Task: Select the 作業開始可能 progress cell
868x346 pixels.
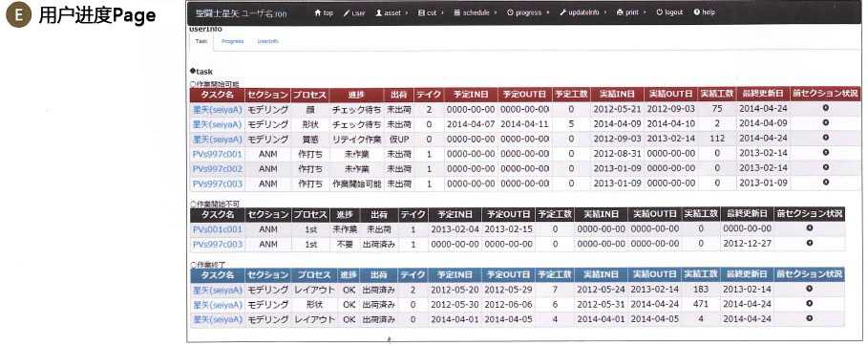Action: [356, 183]
